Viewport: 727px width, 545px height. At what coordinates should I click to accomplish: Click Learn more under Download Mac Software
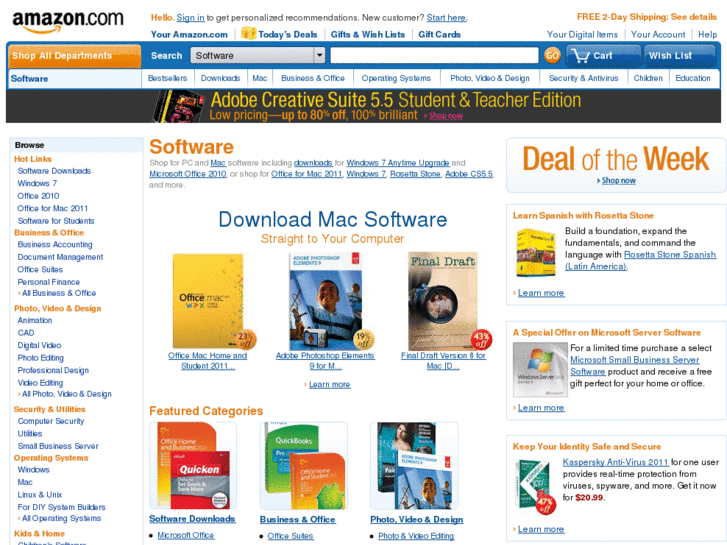tap(330, 385)
